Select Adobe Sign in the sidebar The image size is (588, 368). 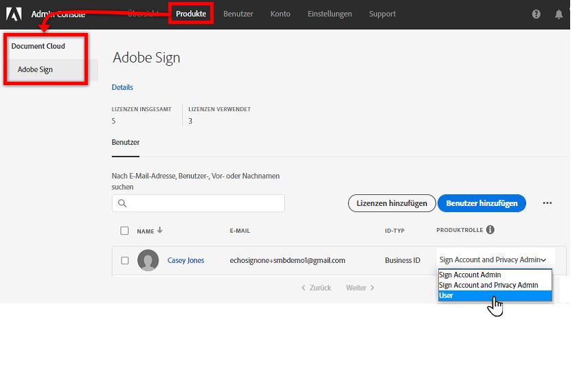[35, 70]
